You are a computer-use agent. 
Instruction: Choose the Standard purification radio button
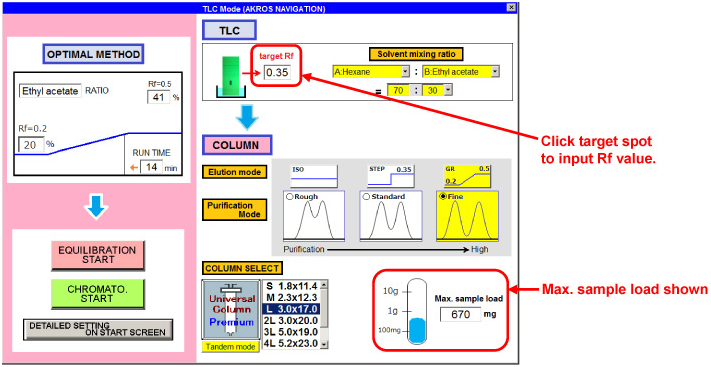(366, 197)
